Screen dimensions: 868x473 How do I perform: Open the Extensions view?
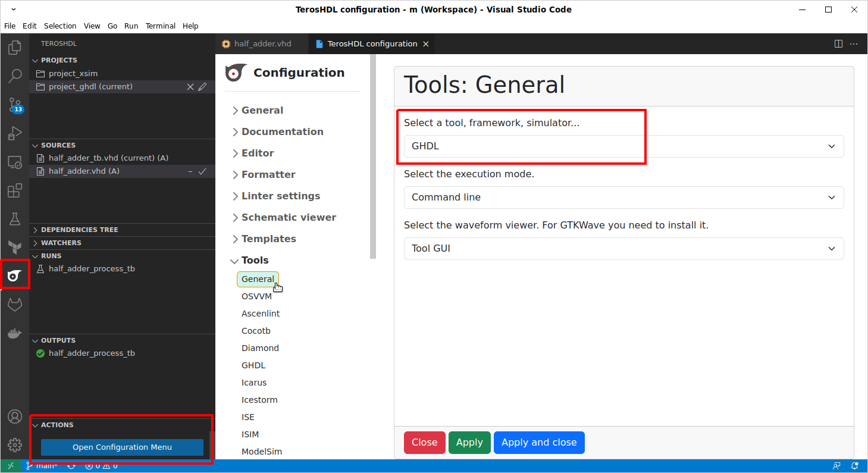[x=15, y=190]
